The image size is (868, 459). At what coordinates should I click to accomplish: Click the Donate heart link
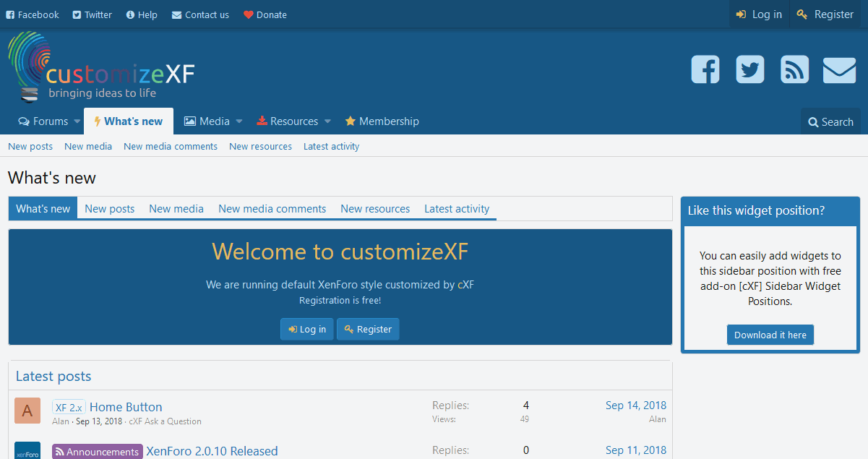click(x=265, y=14)
